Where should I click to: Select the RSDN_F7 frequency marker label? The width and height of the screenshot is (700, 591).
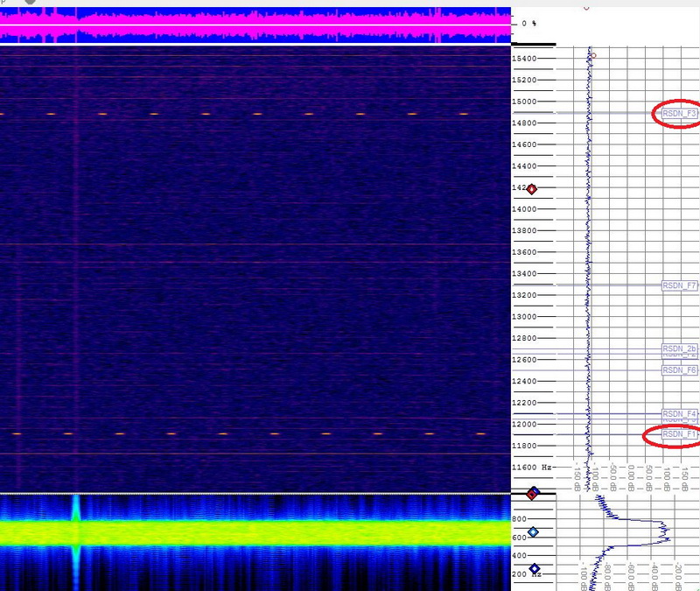679,285
